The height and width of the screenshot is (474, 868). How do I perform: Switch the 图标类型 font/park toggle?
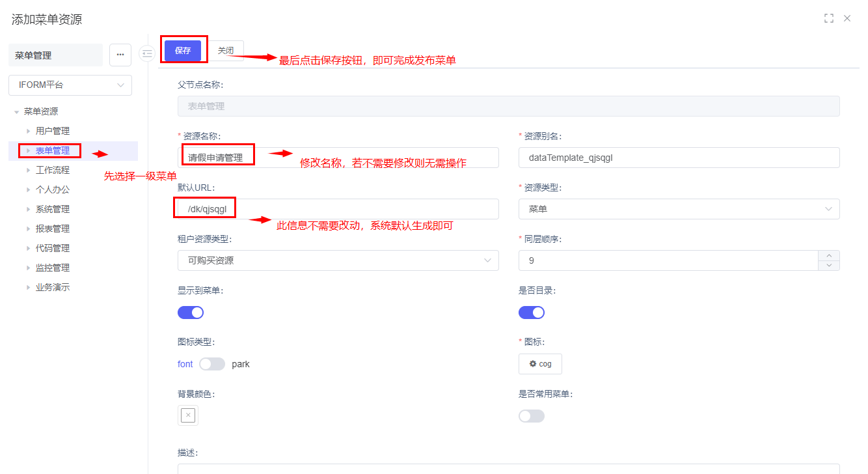tap(212, 364)
